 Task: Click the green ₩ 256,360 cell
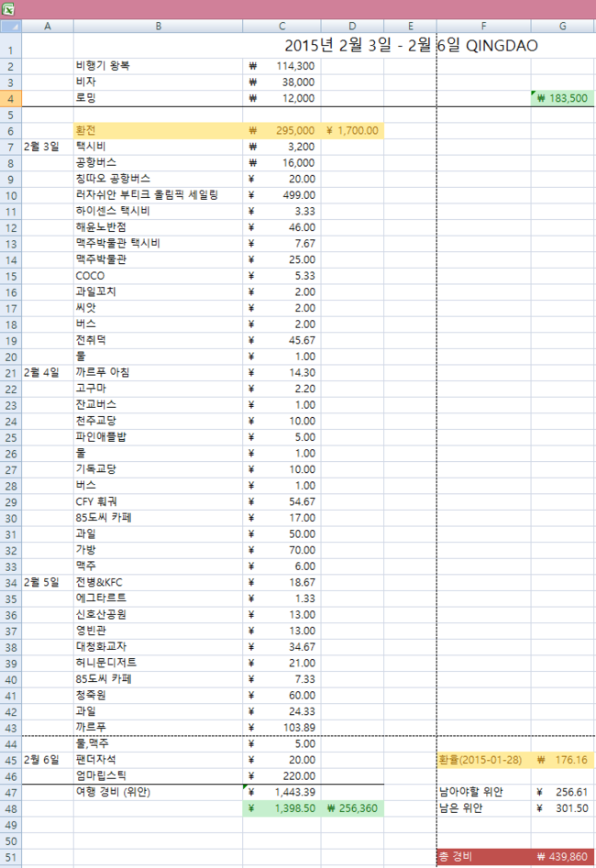[x=352, y=808]
